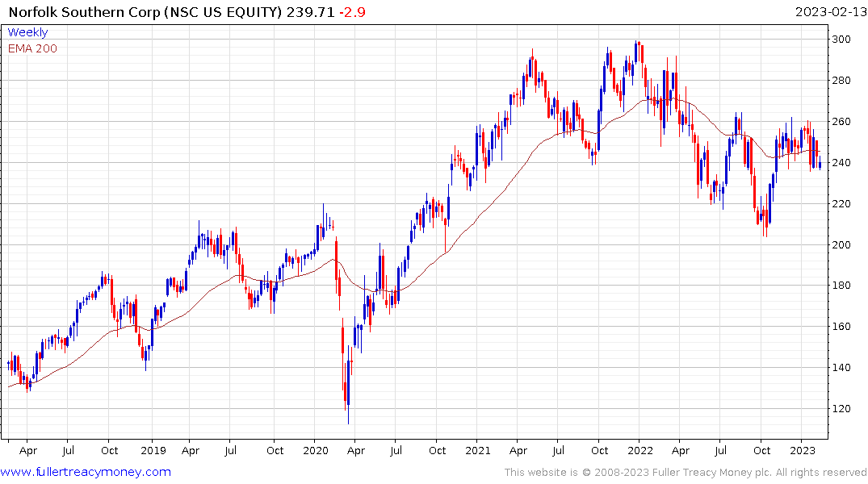868x484 pixels.
Task: Click the 160 price axis label
Action: click(x=841, y=327)
